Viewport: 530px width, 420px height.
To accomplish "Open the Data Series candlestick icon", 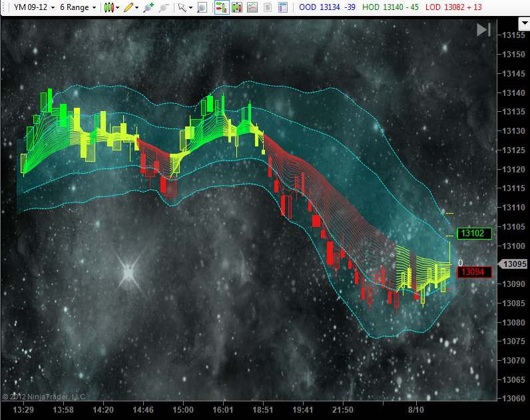I will (237, 7).
